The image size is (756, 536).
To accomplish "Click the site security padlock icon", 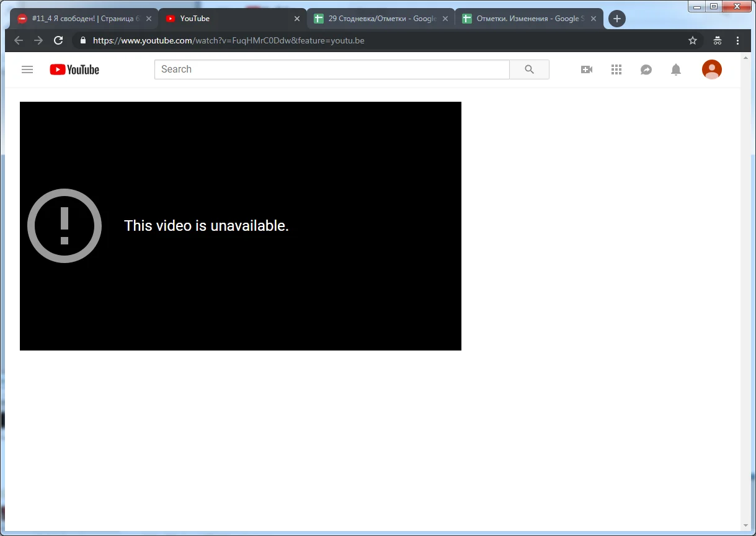I will coord(82,40).
